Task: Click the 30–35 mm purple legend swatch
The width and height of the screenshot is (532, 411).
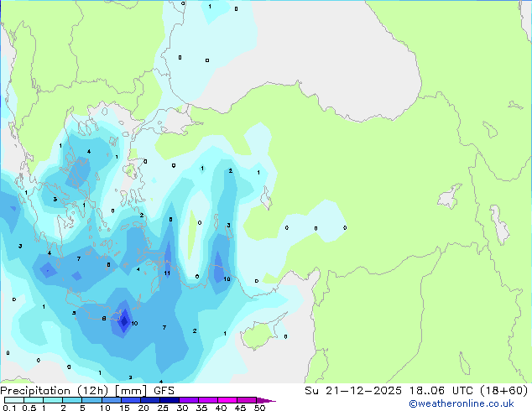Action: coord(189,400)
